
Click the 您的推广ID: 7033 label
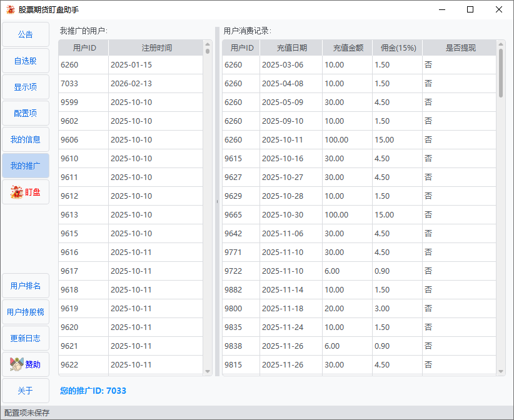tap(93, 391)
